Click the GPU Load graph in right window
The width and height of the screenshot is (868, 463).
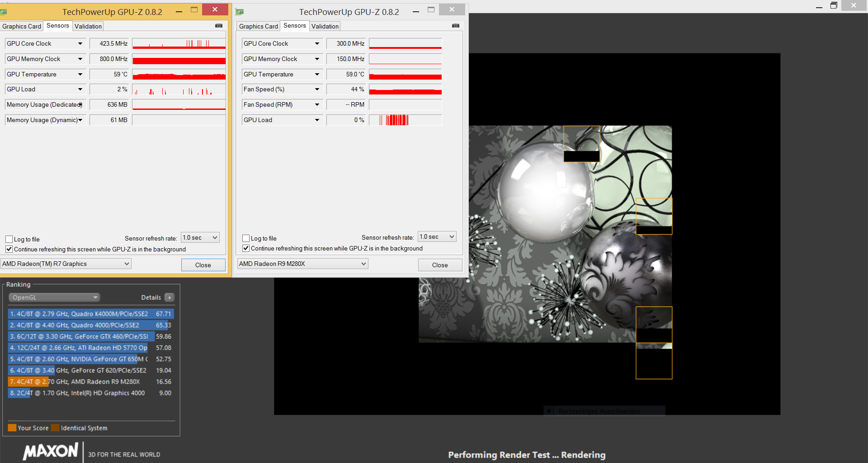pos(406,120)
